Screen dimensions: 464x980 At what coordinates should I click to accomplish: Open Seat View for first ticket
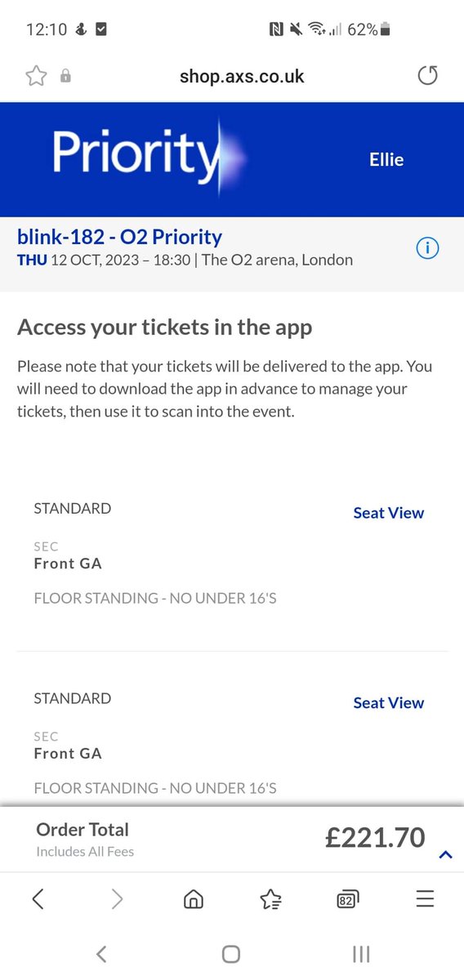pos(388,513)
